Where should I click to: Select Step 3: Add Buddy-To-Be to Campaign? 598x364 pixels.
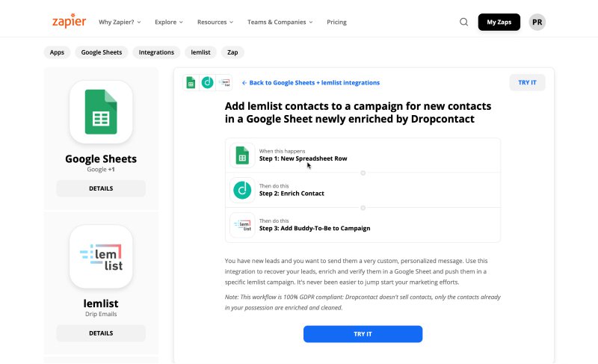click(x=363, y=225)
